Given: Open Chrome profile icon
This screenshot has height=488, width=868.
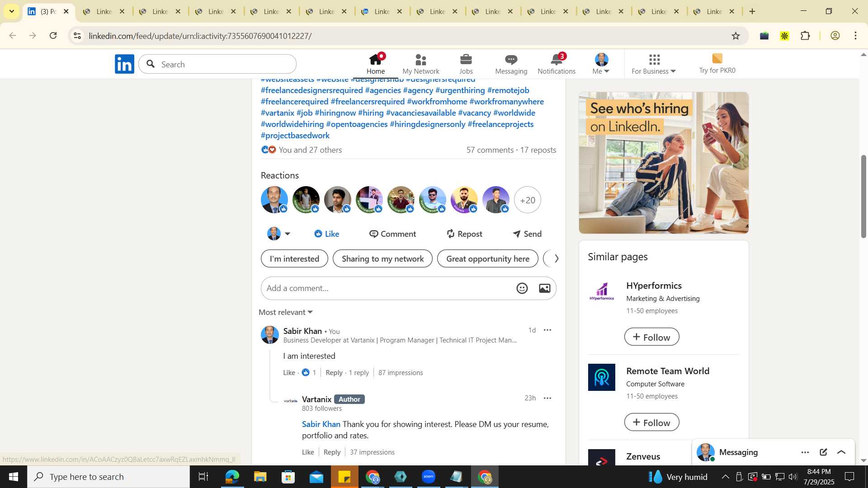Looking at the screenshot, I should (835, 36).
